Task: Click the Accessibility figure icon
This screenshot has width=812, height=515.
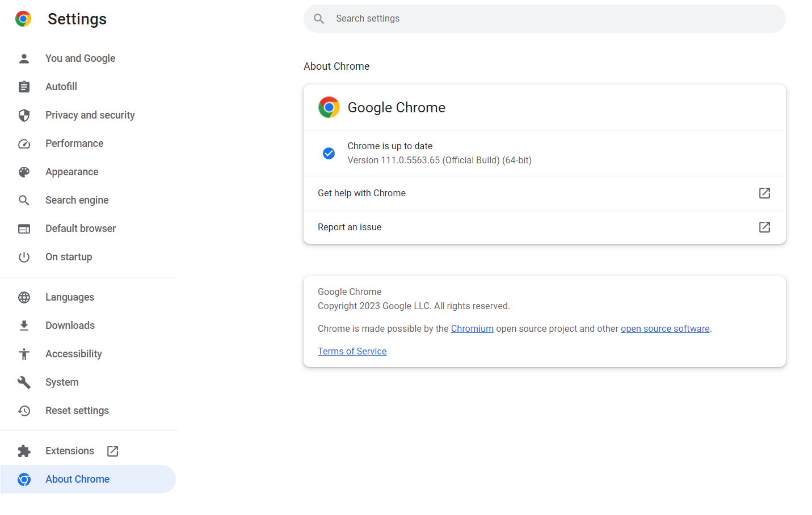Action: 24,354
